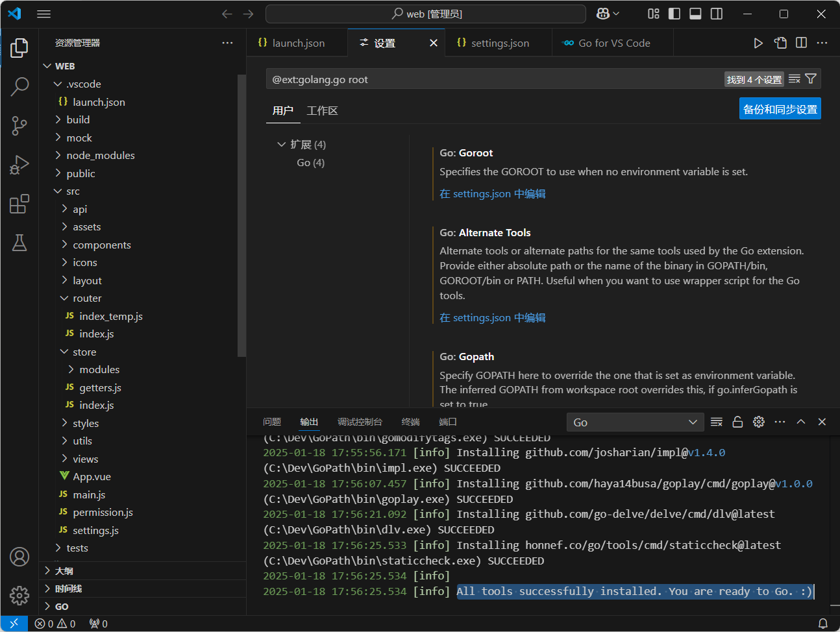Toggle secondary side bar visibility

tap(717, 14)
